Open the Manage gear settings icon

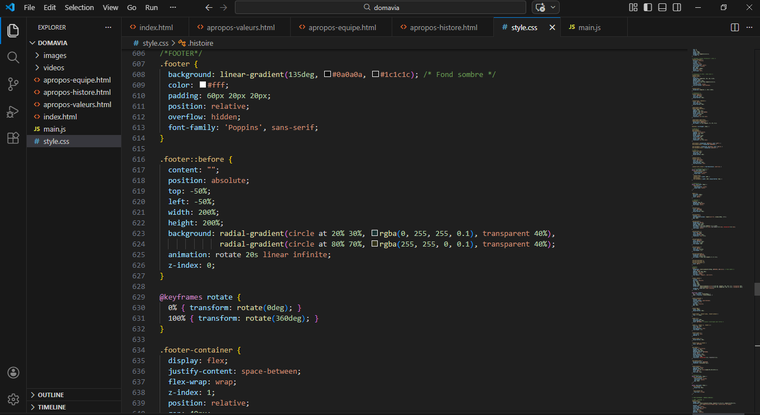point(13,399)
